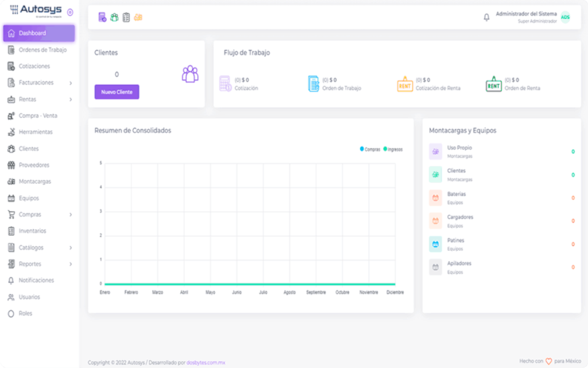Click the Orden de Trabajo document icon
Image resolution: width=588 pixels, height=368 pixels.
pyautogui.click(x=314, y=84)
